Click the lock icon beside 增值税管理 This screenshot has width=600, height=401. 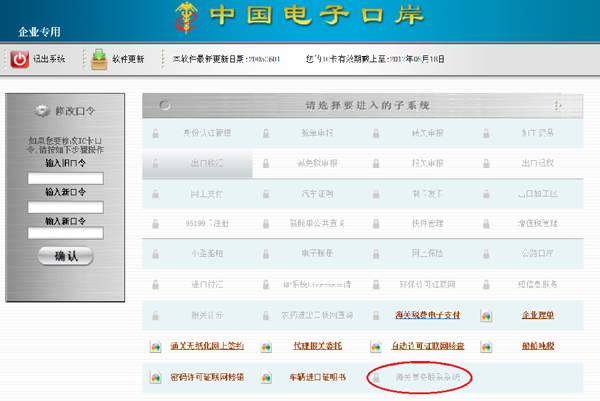pos(486,223)
